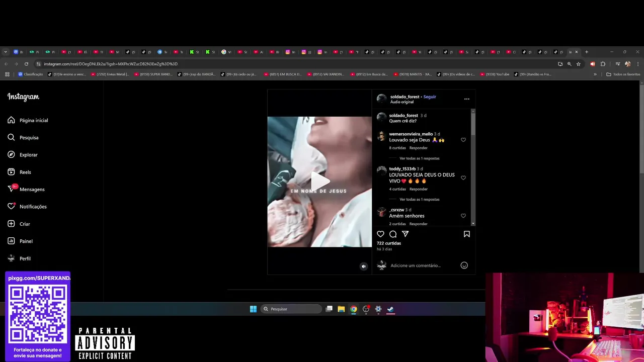The height and width of the screenshot is (362, 644).
Task: Click the Instagram logo
Action: (23, 97)
